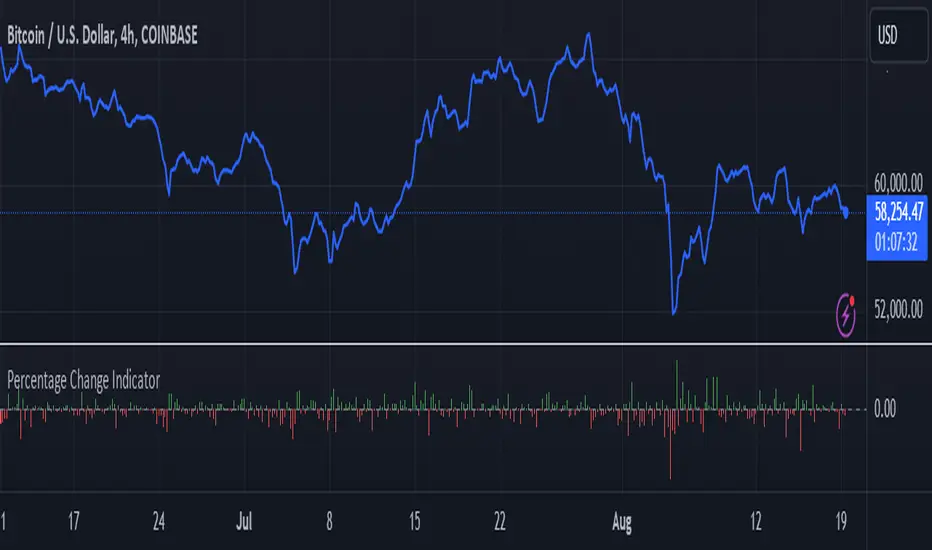This screenshot has width=932, height=550.
Task: Click the 19 date label on time axis
Action: tap(843, 521)
